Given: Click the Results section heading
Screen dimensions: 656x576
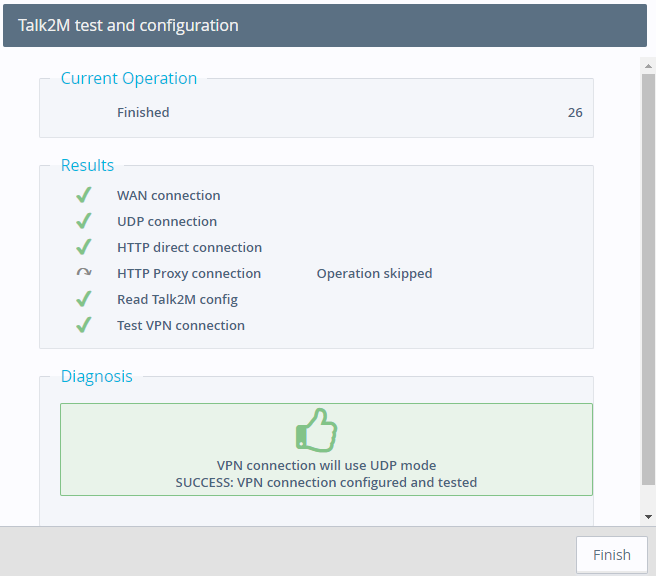Looking at the screenshot, I should click(87, 165).
